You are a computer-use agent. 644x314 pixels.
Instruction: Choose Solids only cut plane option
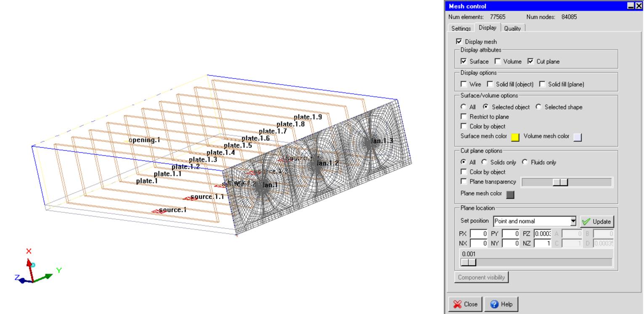pyautogui.click(x=485, y=162)
